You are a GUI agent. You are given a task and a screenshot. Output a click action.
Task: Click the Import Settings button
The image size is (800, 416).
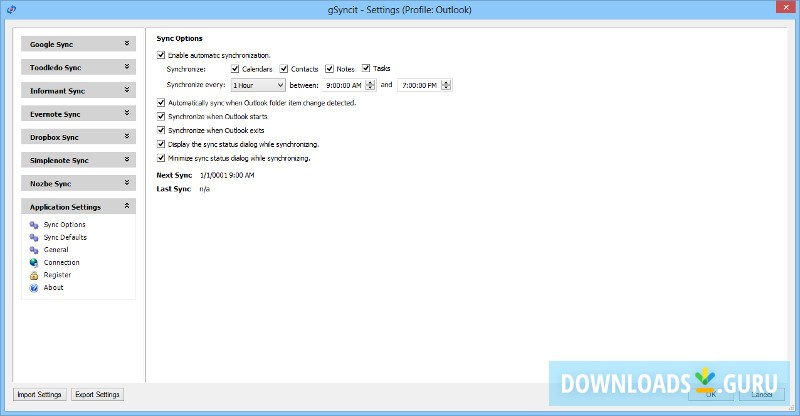pyautogui.click(x=39, y=395)
